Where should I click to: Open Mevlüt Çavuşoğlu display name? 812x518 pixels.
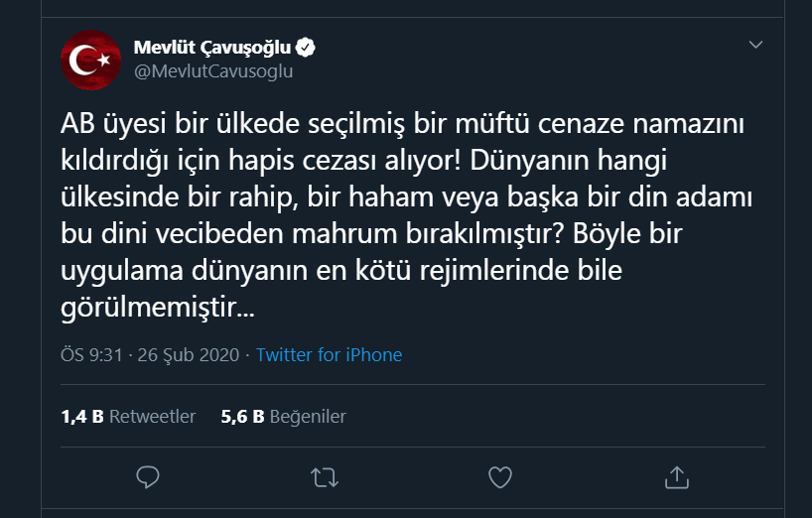click(x=212, y=47)
